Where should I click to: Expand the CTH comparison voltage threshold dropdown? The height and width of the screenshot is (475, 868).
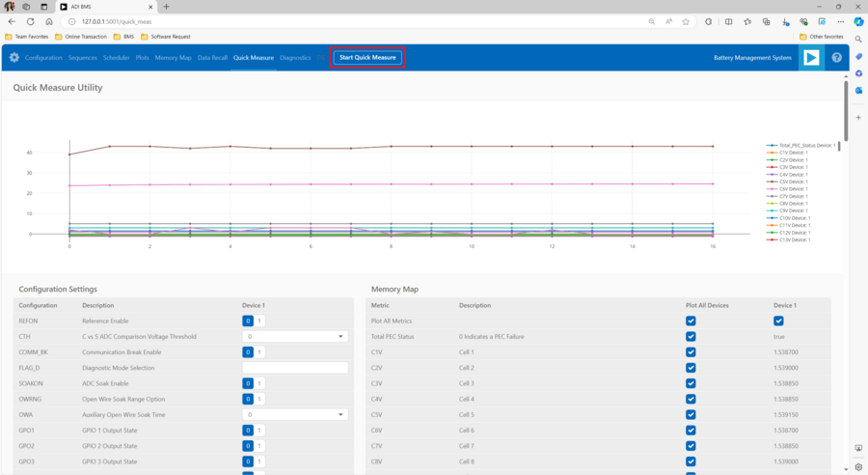click(x=294, y=337)
